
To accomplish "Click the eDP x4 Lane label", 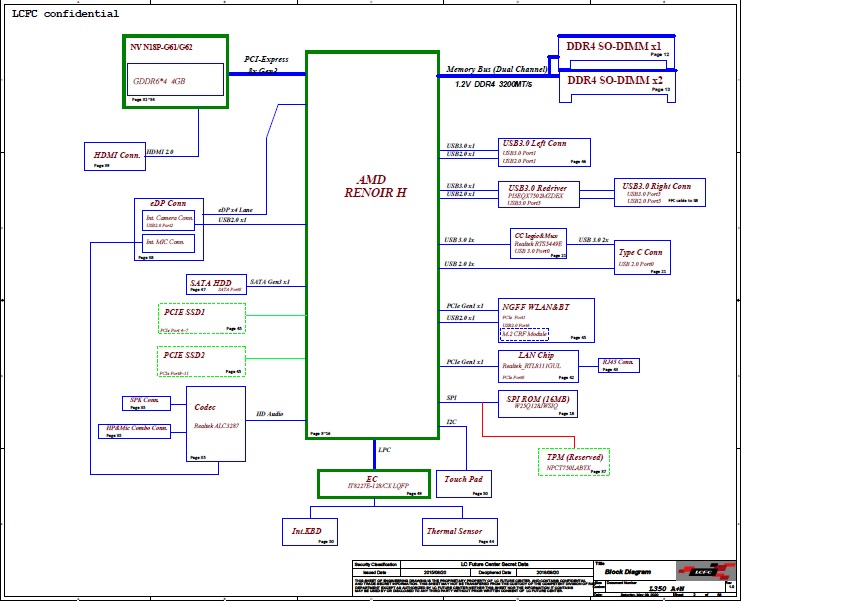I will point(236,210).
